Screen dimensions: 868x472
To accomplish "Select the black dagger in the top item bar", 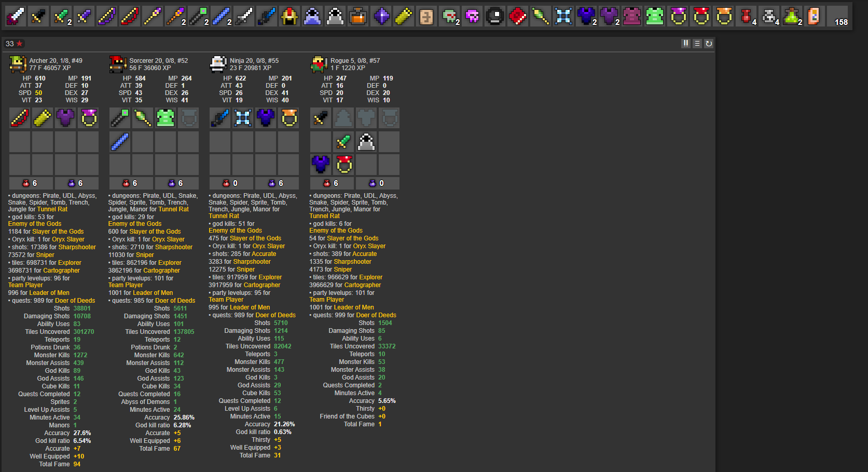I will [38, 17].
